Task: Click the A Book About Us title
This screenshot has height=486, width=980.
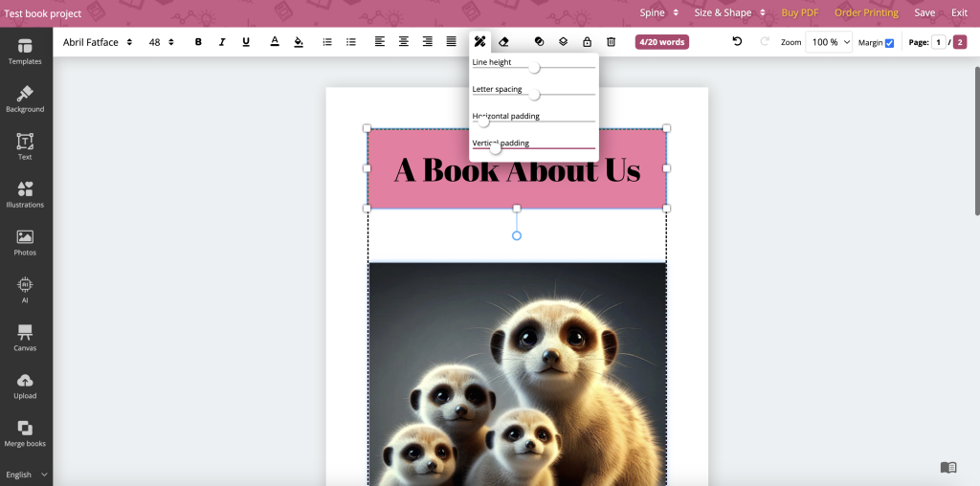Action: 517,170
